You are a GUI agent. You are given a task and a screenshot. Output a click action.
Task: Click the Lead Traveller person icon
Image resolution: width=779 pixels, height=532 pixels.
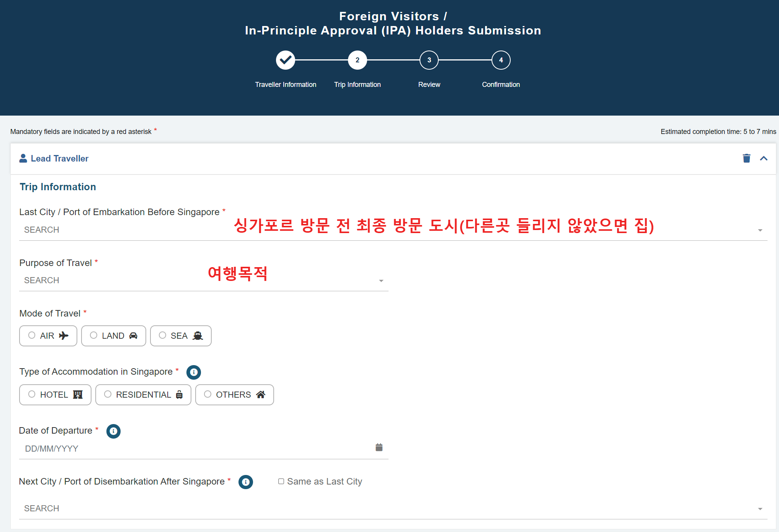pos(23,158)
